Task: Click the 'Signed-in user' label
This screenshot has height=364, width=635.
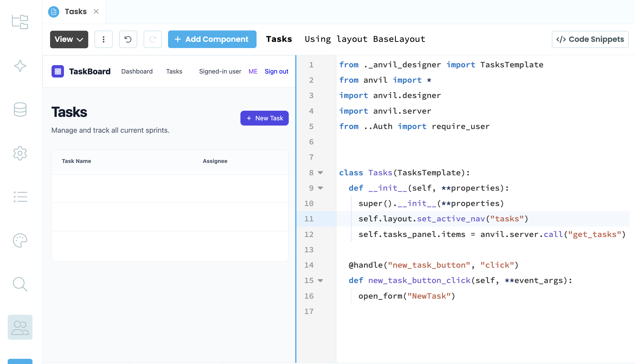Action: tap(220, 72)
